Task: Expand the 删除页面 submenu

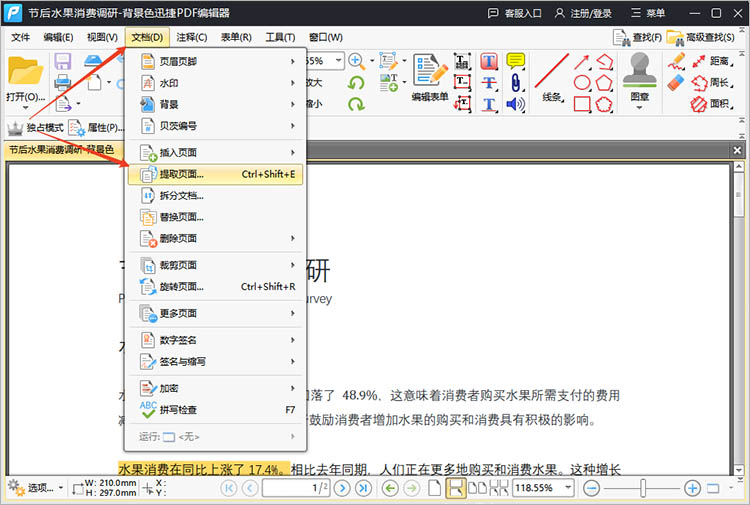Action: [x=215, y=238]
